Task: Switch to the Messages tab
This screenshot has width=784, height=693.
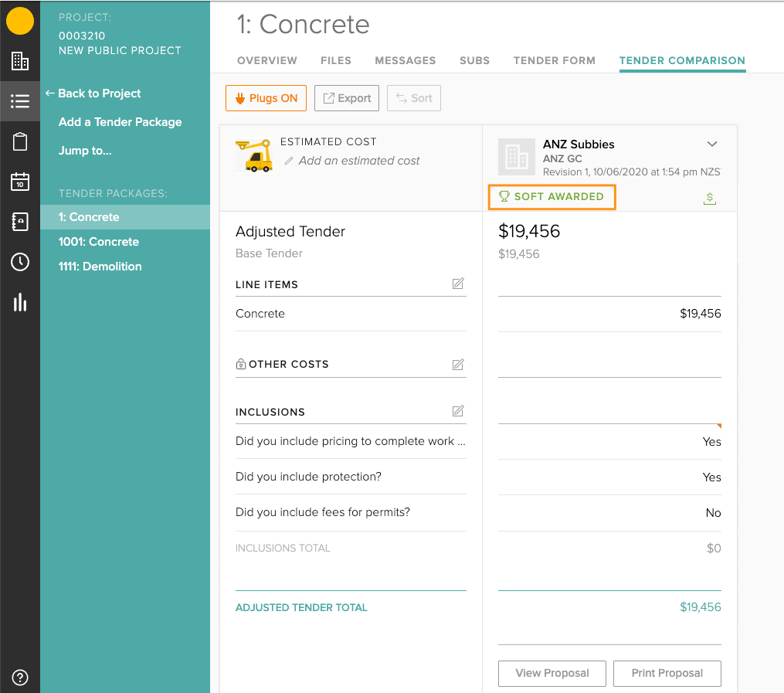Action: tap(405, 60)
